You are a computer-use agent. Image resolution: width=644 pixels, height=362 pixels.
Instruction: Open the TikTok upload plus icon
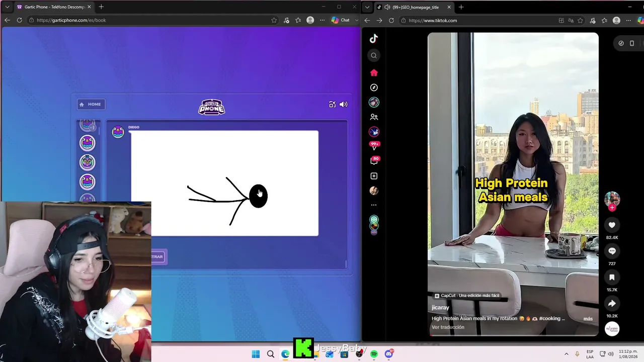click(374, 176)
